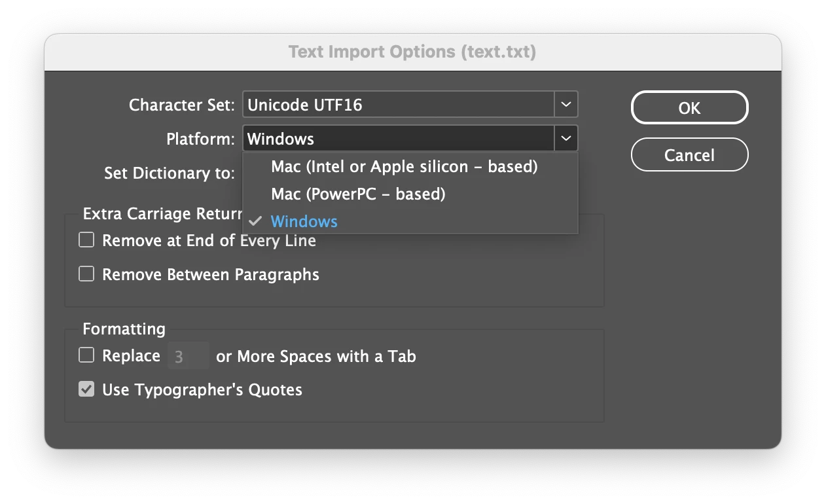Open the Unicode UTF16 character set field
The width and height of the screenshot is (826, 504).
click(399, 105)
